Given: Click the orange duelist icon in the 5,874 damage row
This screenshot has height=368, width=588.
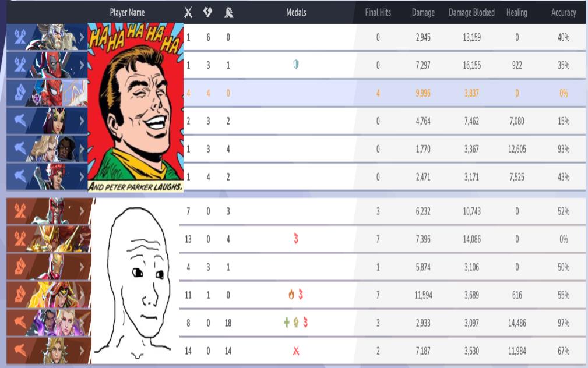Looking at the screenshot, I should [20, 267].
